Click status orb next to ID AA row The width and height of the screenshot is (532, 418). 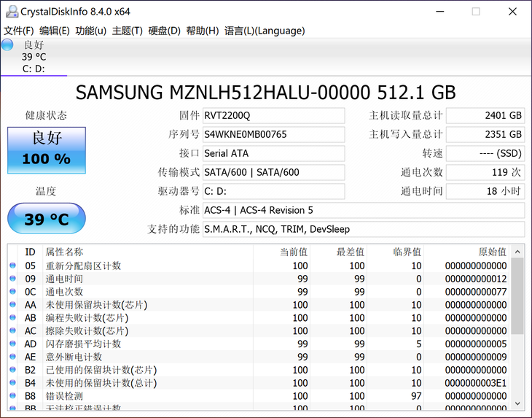pyautogui.click(x=12, y=305)
